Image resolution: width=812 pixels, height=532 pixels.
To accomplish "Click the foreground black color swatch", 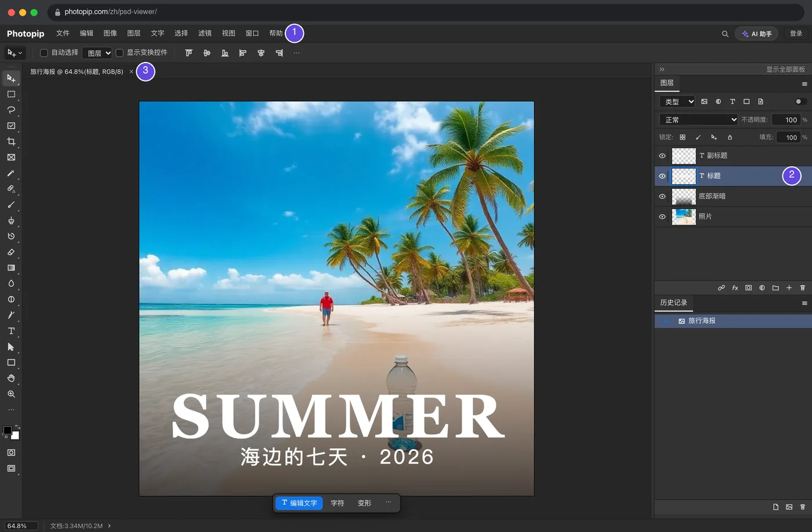I will tap(8, 431).
